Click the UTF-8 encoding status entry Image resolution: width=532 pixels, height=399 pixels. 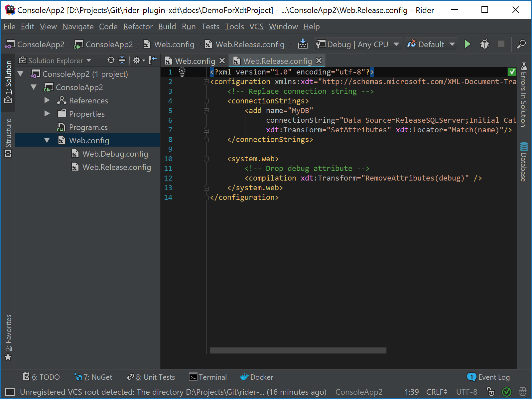[x=466, y=392]
